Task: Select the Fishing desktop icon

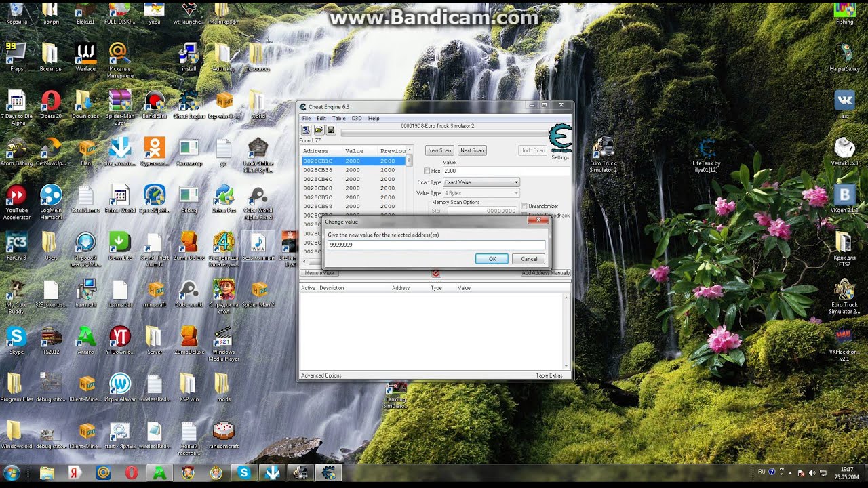Action: tap(844, 14)
